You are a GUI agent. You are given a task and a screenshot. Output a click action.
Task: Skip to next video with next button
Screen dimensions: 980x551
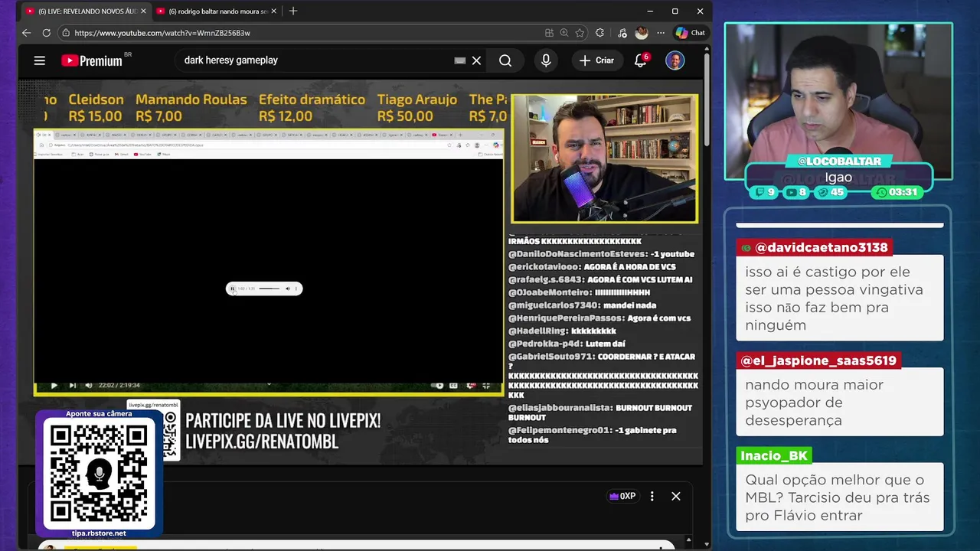pyautogui.click(x=73, y=386)
